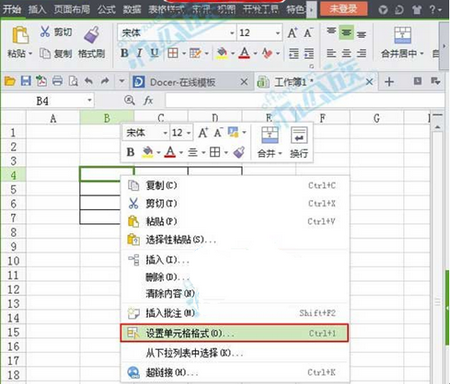Click mini toolbar font color A
The height and width of the screenshot is (384, 450).
170,153
